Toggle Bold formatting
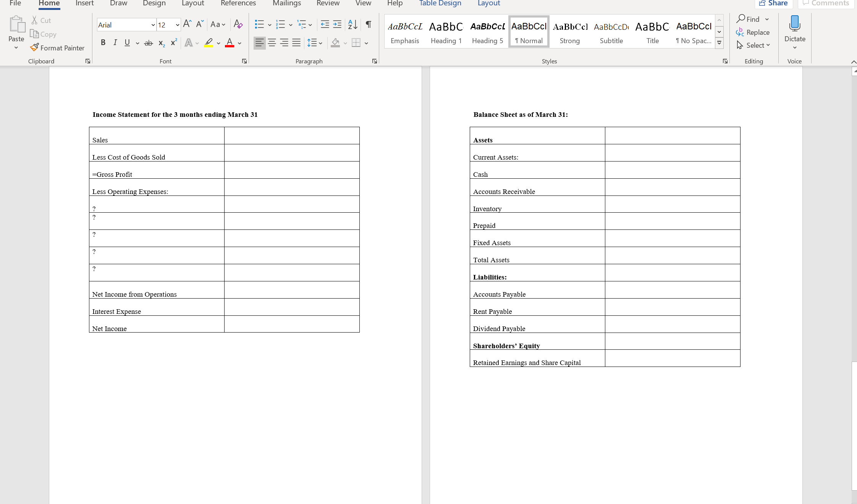857x504 pixels. pos(103,43)
